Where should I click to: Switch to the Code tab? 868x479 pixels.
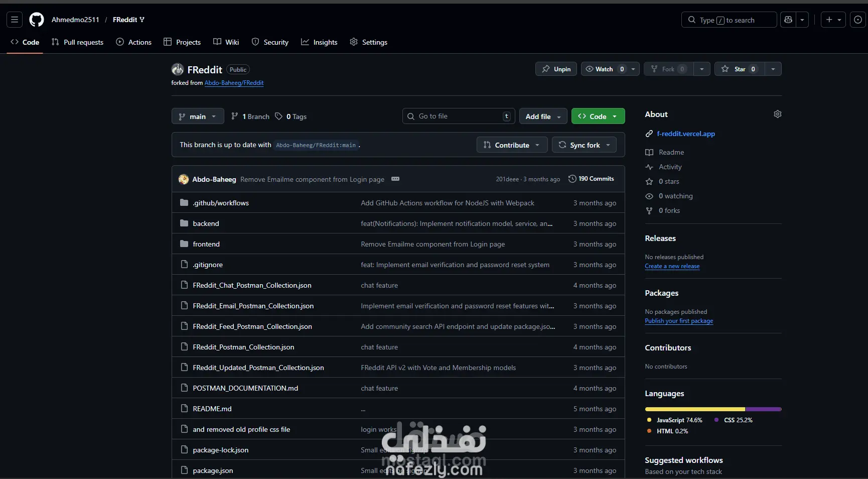(25, 42)
